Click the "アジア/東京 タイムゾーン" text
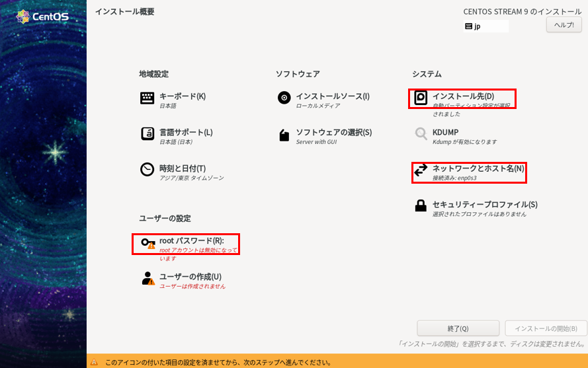588x368 pixels. tap(192, 178)
